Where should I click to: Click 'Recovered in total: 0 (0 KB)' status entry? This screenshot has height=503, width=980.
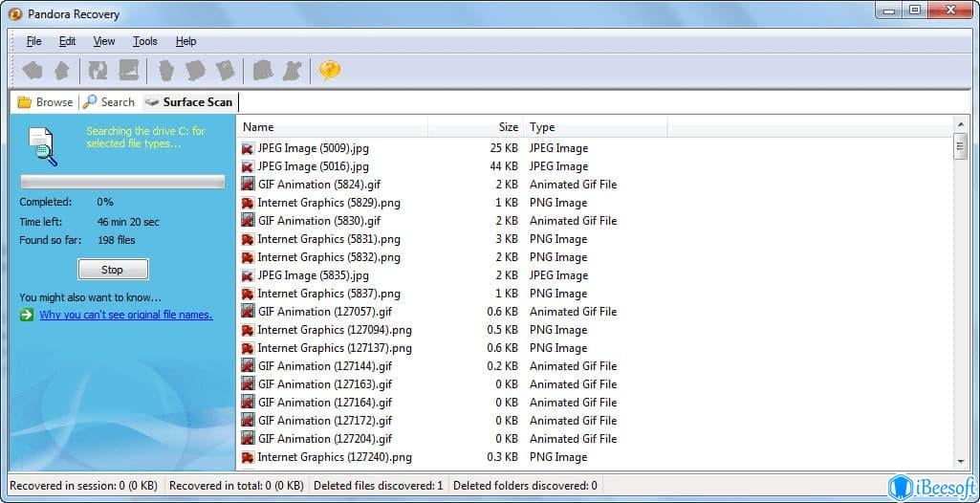click(236, 486)
